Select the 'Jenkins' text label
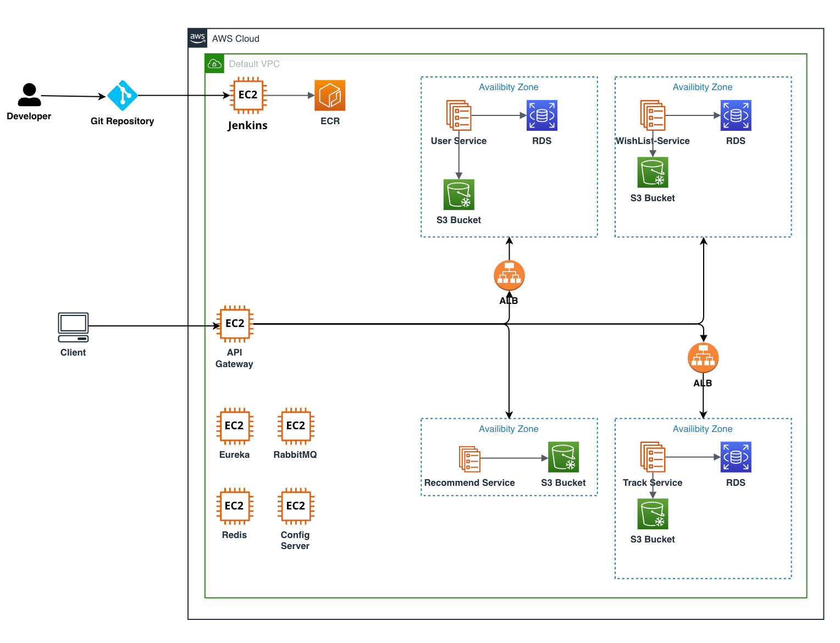This screenshot has width=840, height=643. (248, 125)
